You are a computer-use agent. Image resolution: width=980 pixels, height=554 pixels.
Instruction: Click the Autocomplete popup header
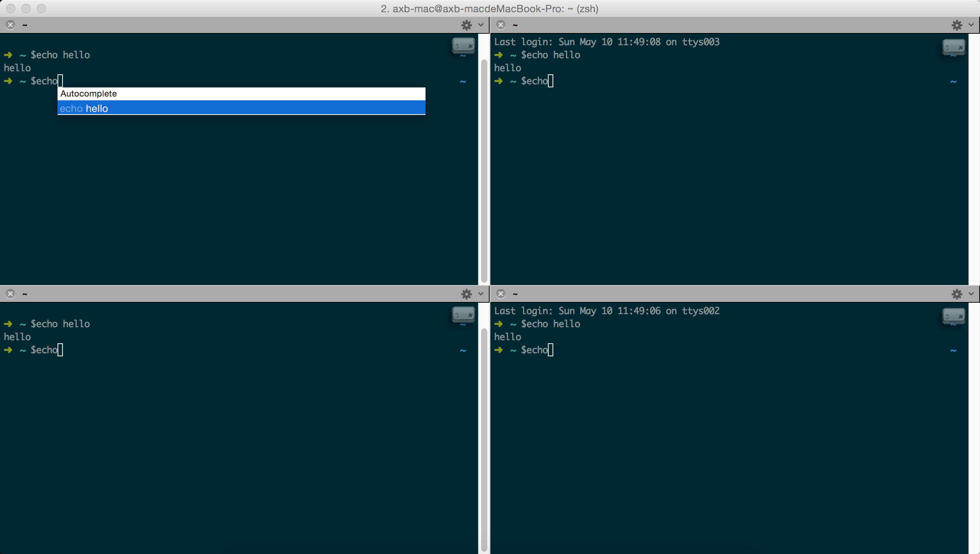point(242,94)
